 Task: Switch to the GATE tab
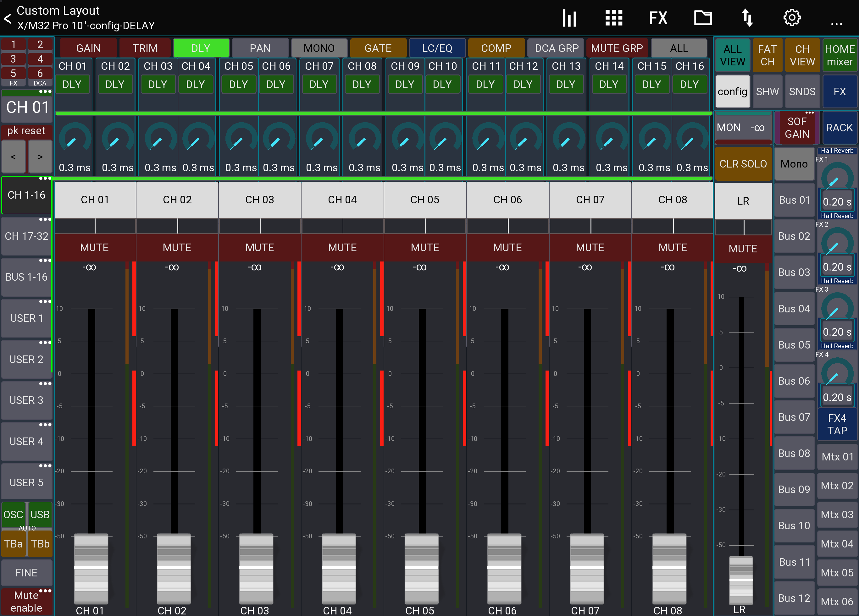pos(378,48)
